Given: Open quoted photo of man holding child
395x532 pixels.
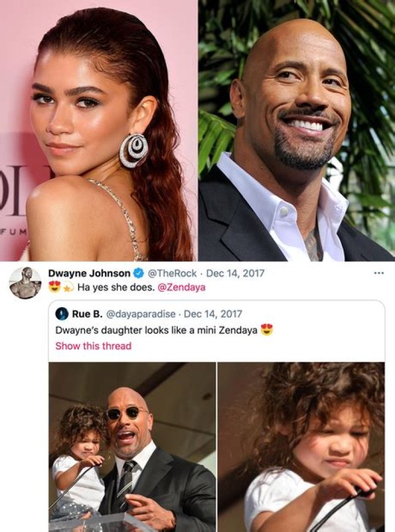Looking at the screenshot, I should (132, 447).
